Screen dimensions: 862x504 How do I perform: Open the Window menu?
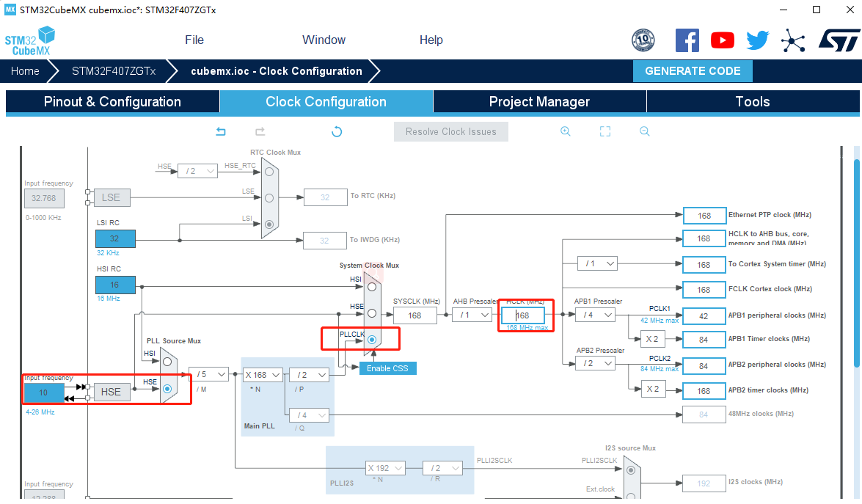click(324, 40)
